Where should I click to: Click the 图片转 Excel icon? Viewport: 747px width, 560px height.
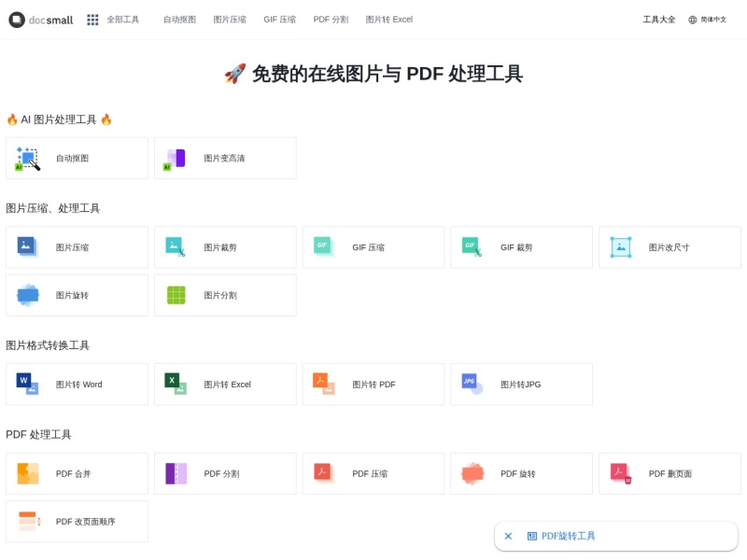[176, 385]
